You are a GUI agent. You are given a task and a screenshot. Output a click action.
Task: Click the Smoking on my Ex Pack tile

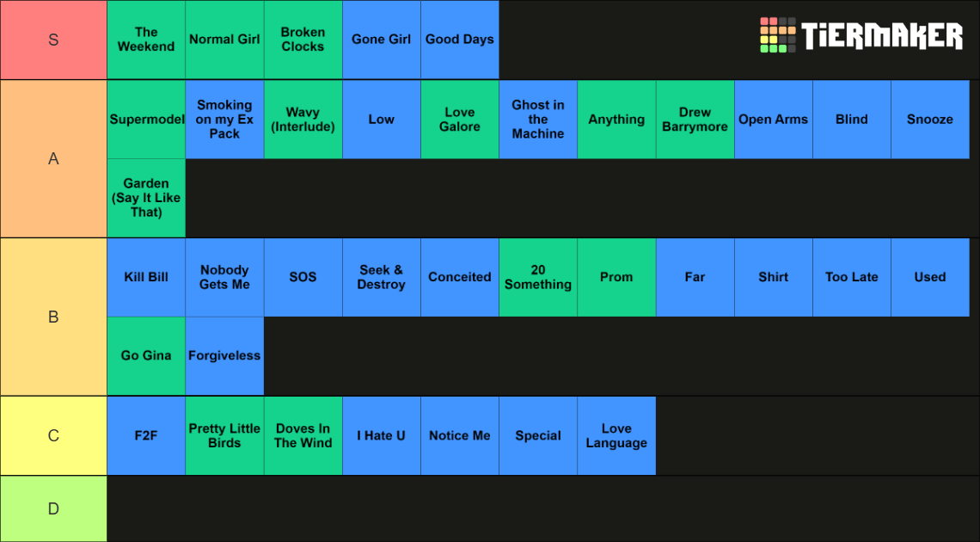point(224,120)
